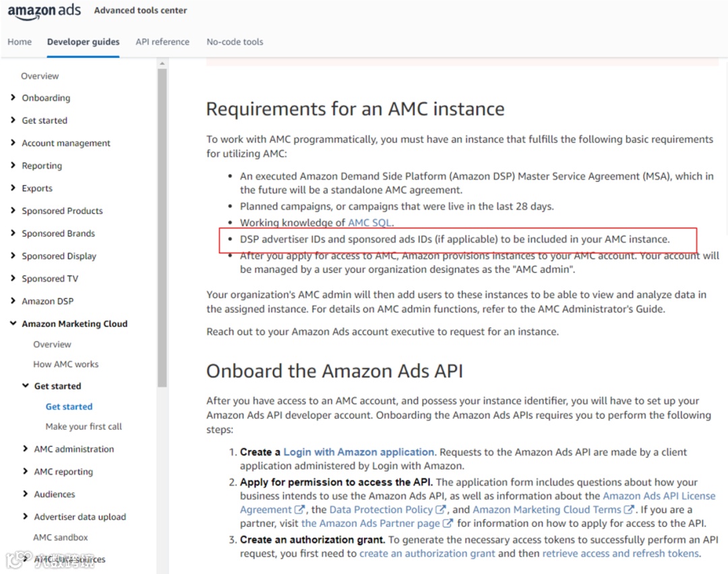Open retrieve access and refresh tokens link
728x574 pixels.
point(620,554)
